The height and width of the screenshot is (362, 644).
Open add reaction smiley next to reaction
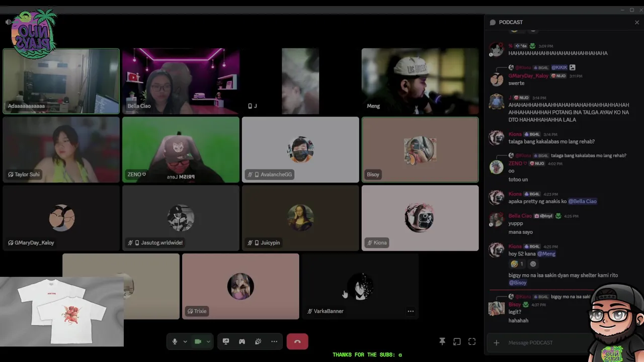[533, 264]
